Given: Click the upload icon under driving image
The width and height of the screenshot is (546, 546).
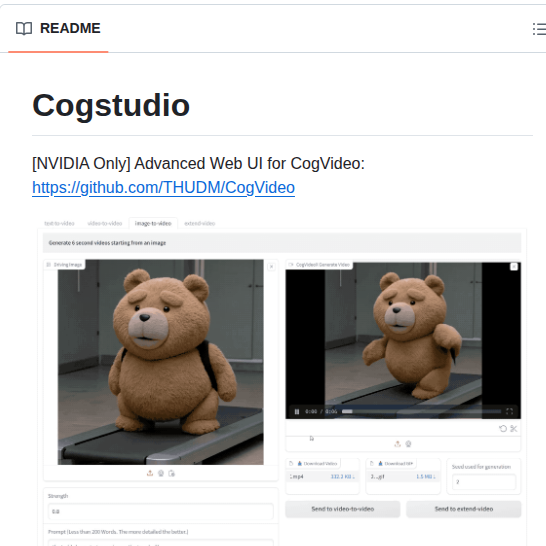Looking at the screenshot, I should coord(150,473).
